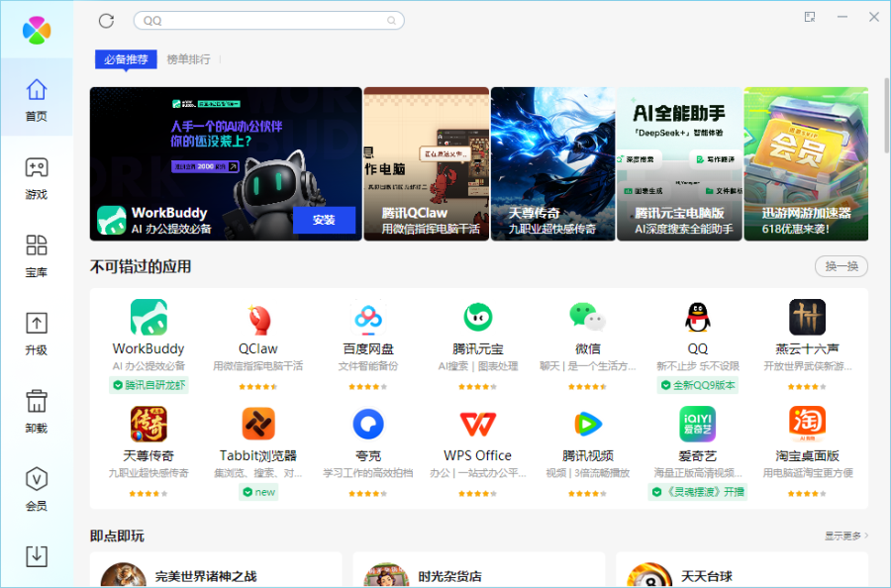Viewport: 891px width, 588px height.
Task: Open the 腾讯元宝 app icon
Action: tap(478, 317)
